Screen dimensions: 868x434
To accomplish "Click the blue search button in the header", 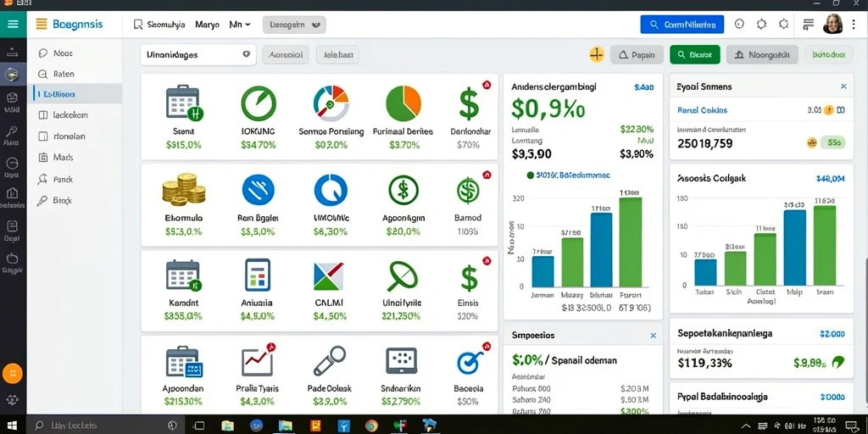I will pos(682,25).
